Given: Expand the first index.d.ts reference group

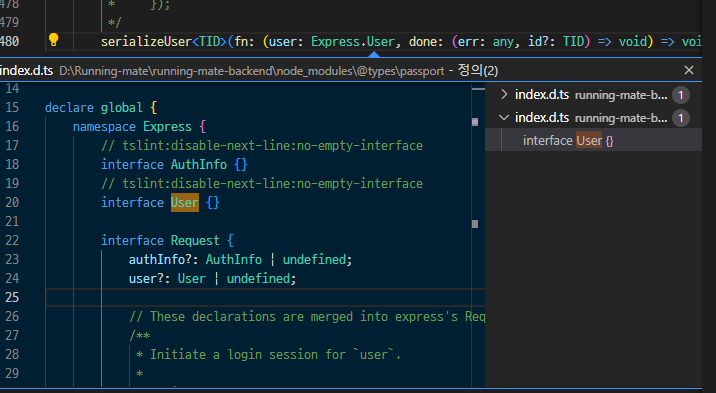Looking at the screenshot, I should tap(504, 94).
